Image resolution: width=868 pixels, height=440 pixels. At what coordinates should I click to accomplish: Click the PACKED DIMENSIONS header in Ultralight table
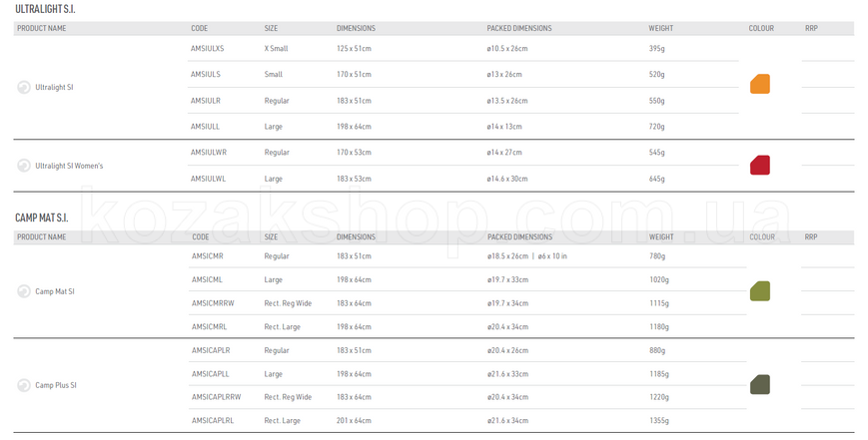(x=519, y=28)
